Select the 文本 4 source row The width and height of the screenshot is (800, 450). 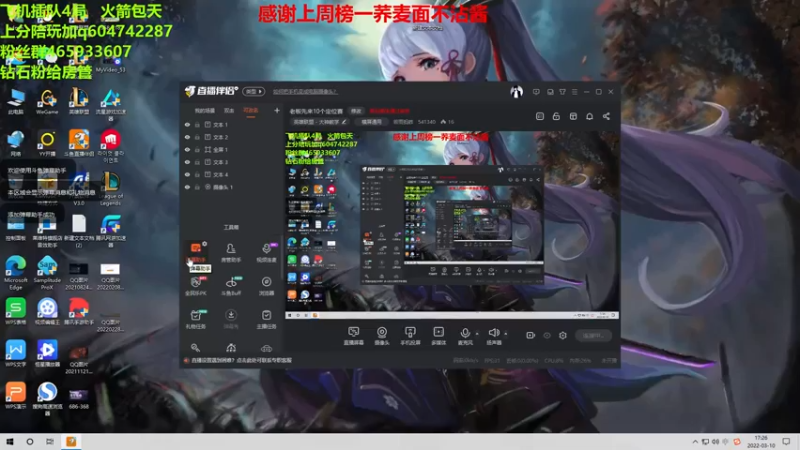click(233, 174)
